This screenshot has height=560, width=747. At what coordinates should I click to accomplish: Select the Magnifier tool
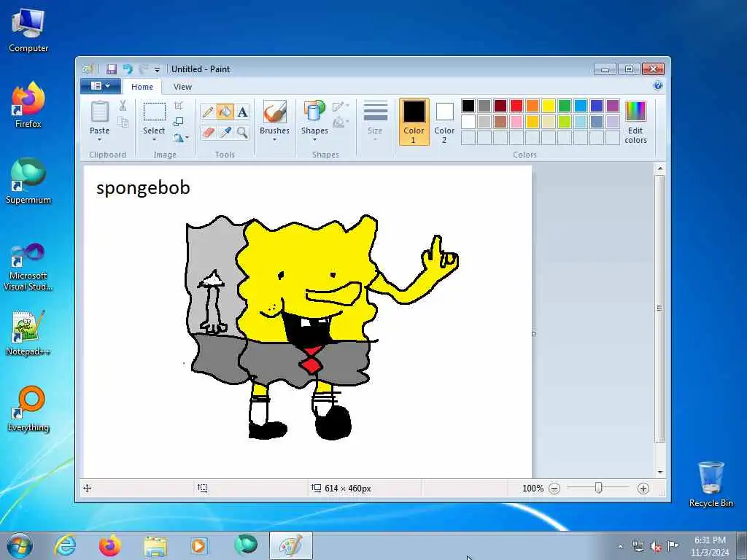pos(242,133)
